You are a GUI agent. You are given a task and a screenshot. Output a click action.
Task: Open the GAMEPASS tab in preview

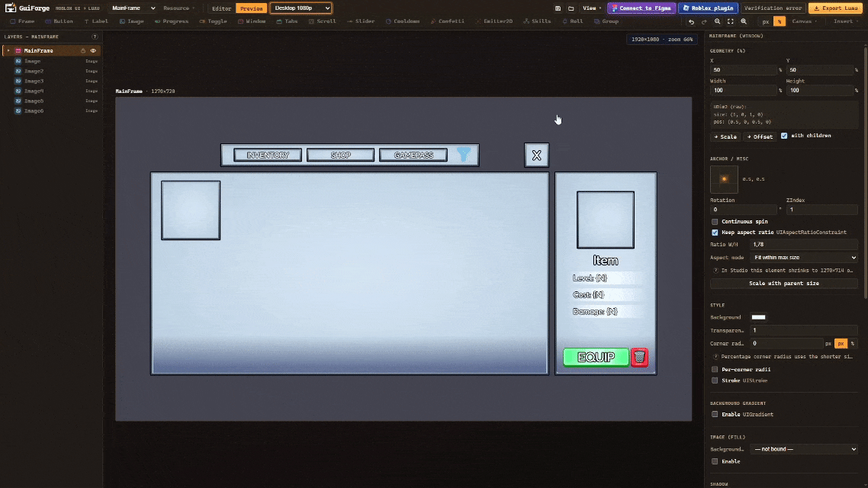point(413,155)
